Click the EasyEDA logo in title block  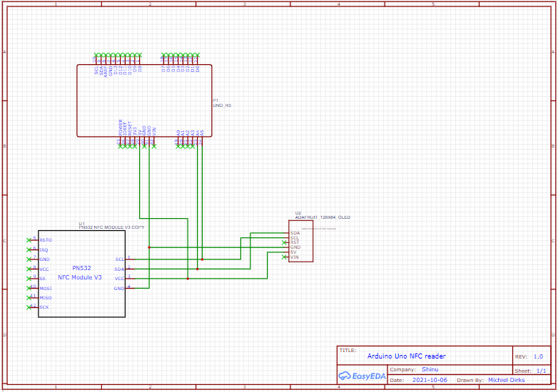[362, 376]
